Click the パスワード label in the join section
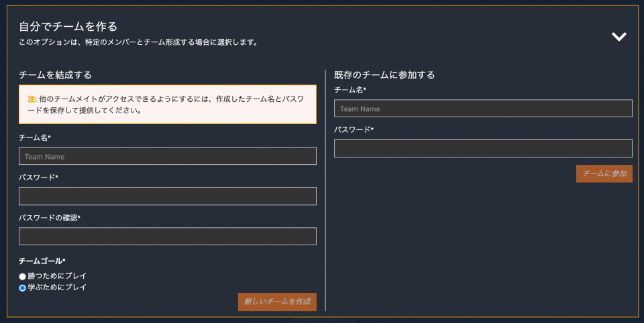This screenshot has width=644, height=323. (354, 129)
